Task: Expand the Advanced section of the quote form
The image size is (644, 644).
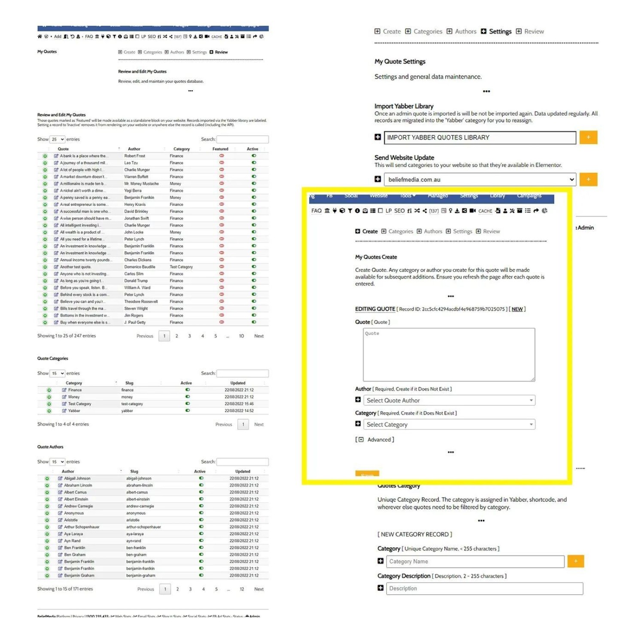Action: click(x=375, y=440)
